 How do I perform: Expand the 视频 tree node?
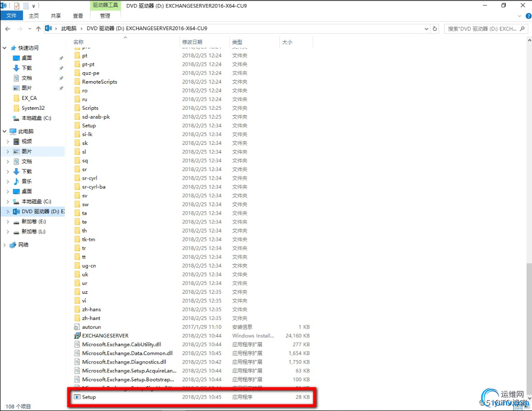[8, 141]
